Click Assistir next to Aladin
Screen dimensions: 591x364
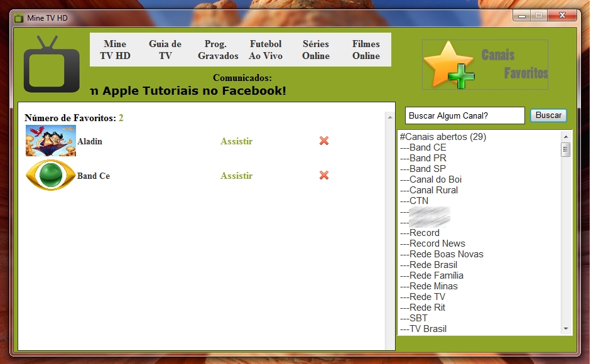coord(236,141)
